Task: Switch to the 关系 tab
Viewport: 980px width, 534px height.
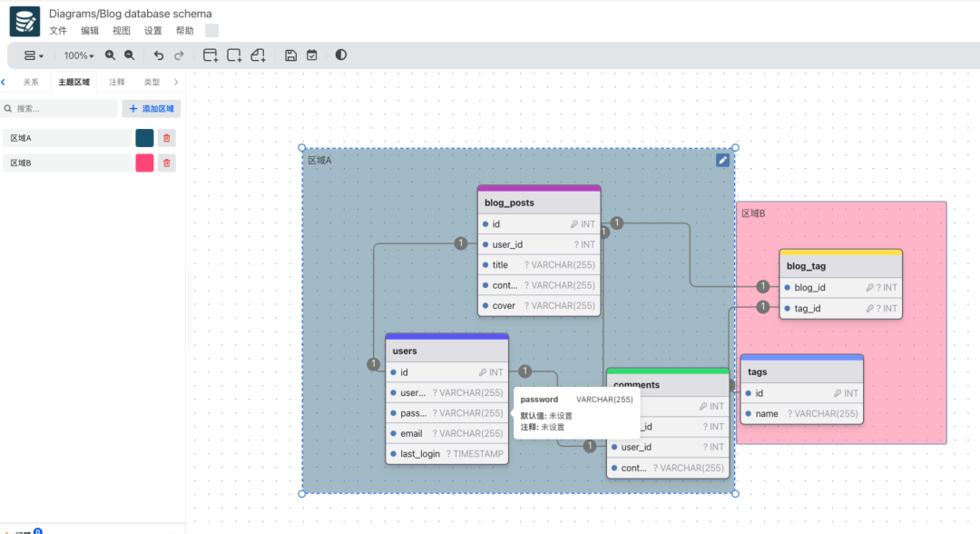Action: [x=31, y=82]
